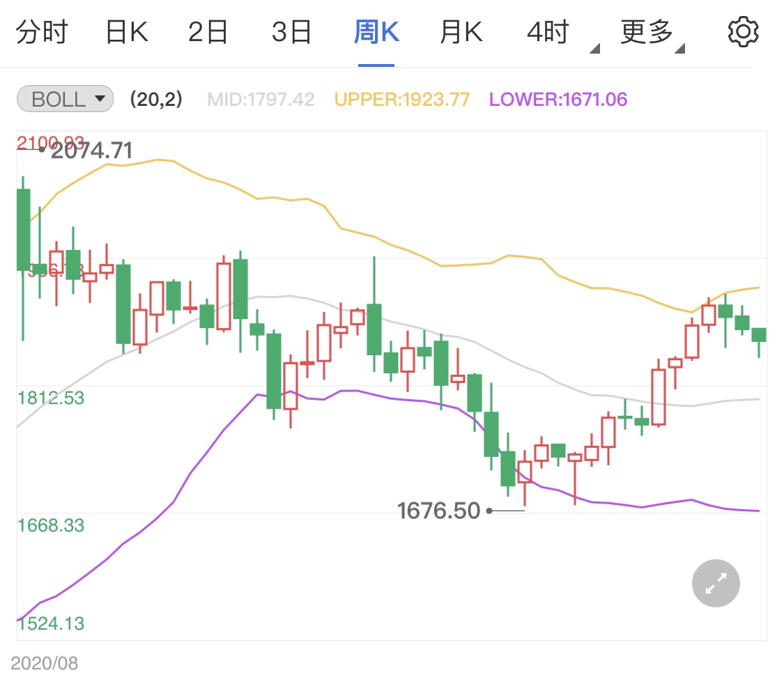Switch to 分时 tab
This screenshot has height=677, width=784.
[x=42, y=32]
